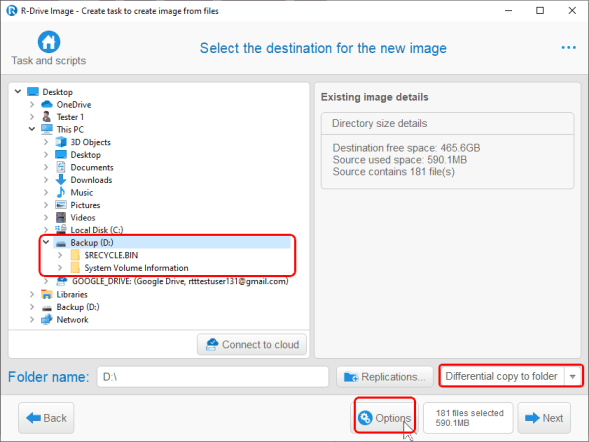589x442 pixels.
Task: Expand the Tester 1 node
Action: point(32,117)
